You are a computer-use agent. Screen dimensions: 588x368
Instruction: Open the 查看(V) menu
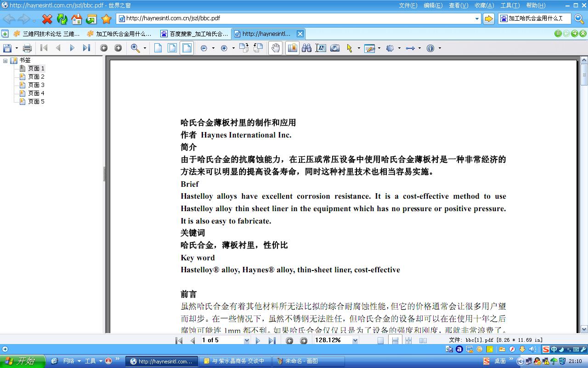[458, 5]
